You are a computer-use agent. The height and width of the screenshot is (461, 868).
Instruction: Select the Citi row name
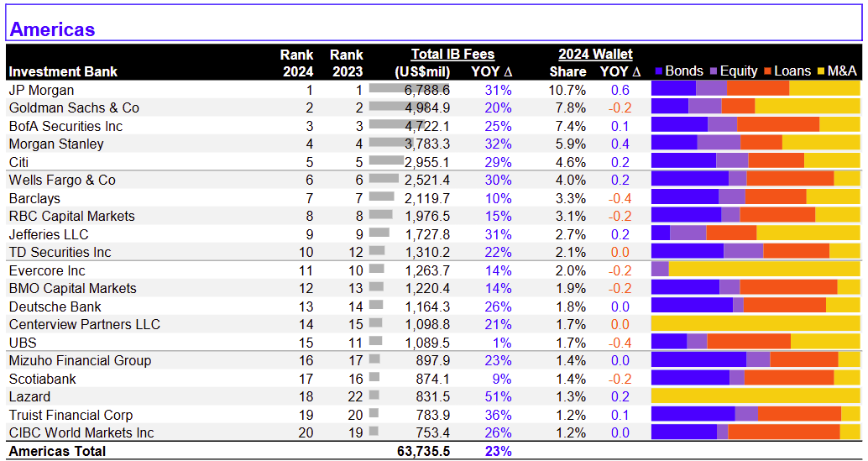(18, 162)
